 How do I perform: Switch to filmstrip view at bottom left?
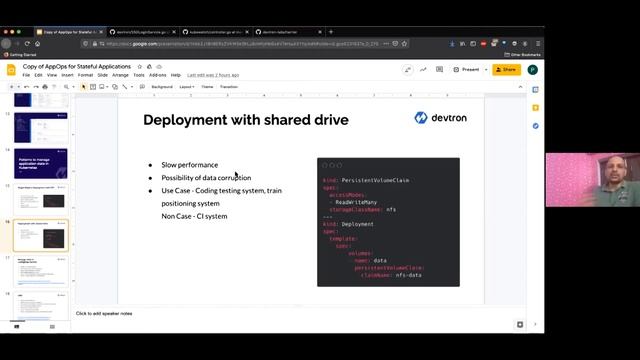[17, 327]
